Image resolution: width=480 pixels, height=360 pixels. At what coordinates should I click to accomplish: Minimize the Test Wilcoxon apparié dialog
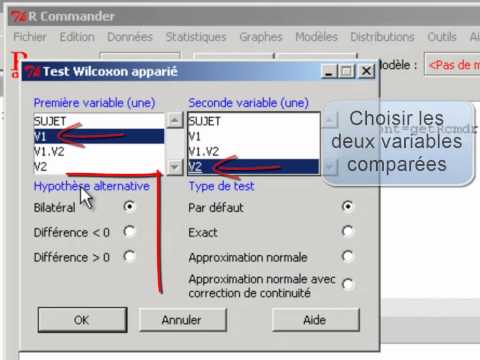(329, 71)
